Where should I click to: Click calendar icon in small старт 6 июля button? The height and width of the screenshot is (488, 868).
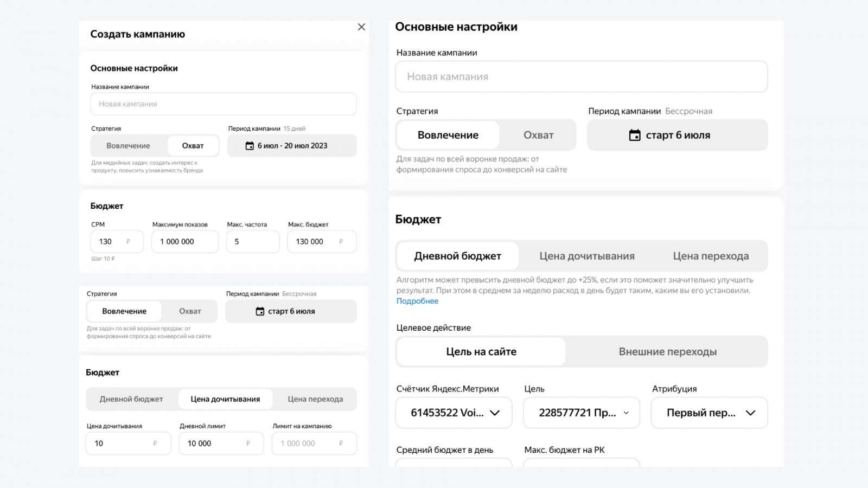point(260,311)
